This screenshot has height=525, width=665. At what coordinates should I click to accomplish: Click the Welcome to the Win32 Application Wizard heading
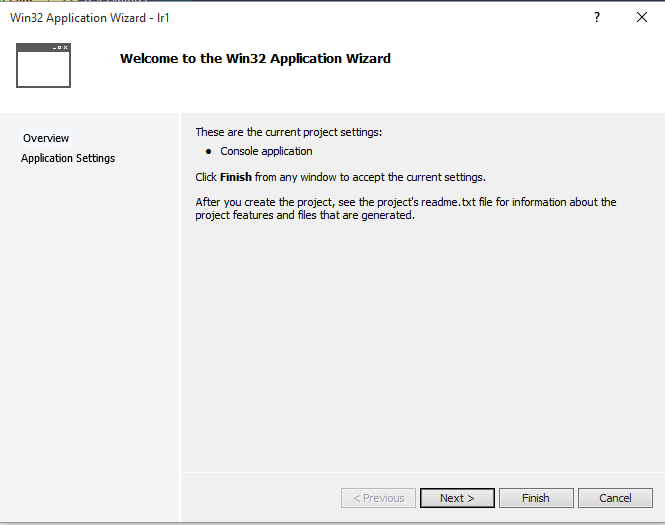[255, 59]
